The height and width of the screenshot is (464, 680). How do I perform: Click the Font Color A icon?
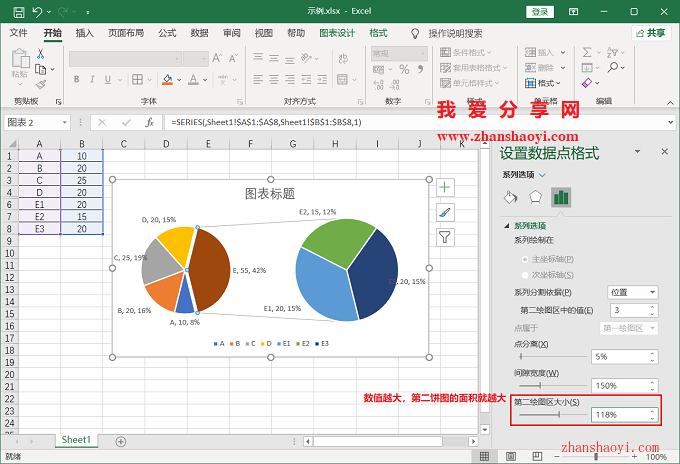(193, 79)
